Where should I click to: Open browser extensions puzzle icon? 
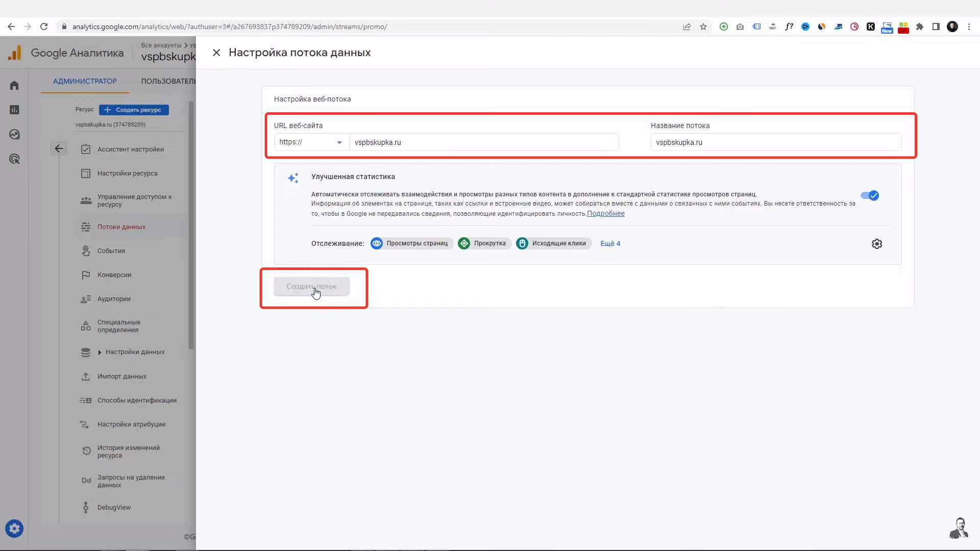point(920,27)
